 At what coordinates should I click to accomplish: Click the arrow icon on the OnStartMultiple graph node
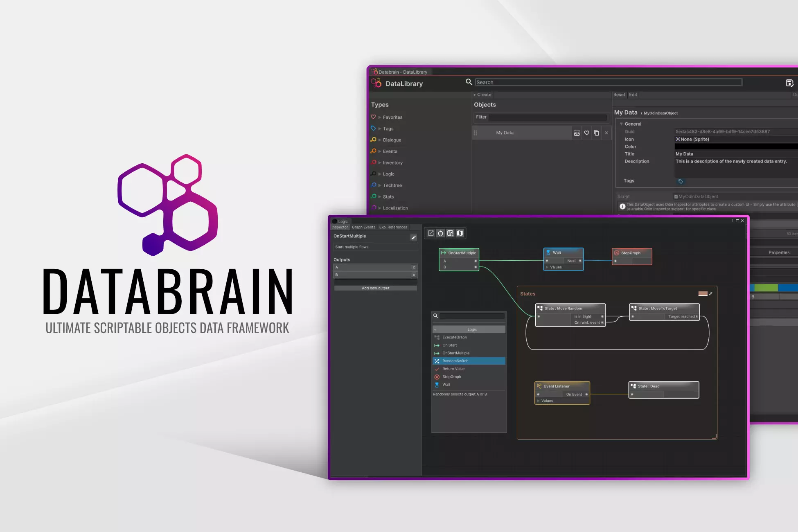coord(444,253)
